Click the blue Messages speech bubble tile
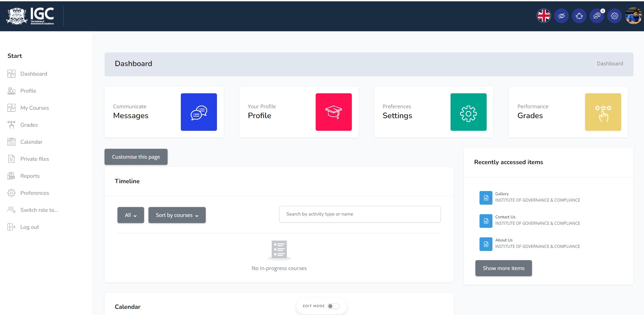 click(199, 112)
